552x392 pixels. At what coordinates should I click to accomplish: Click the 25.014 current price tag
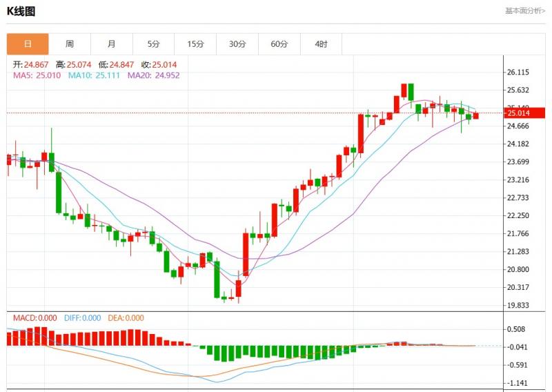point(524,113)
